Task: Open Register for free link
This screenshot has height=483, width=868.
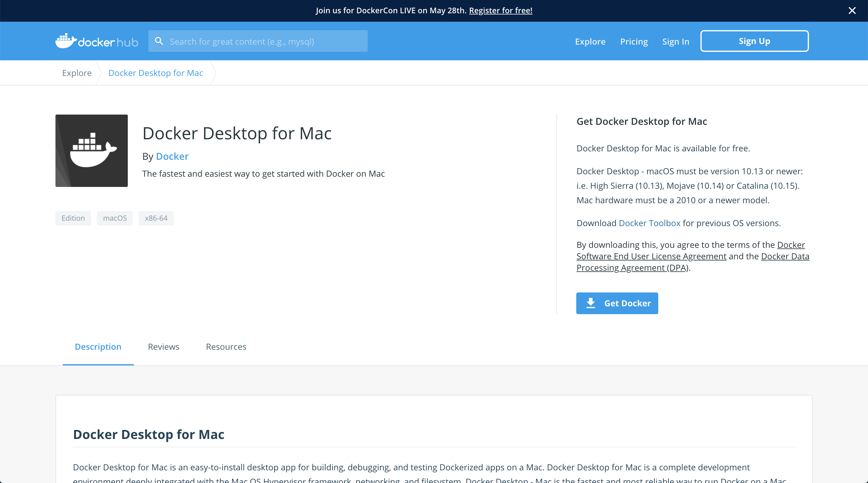Action: coord(500,11)
